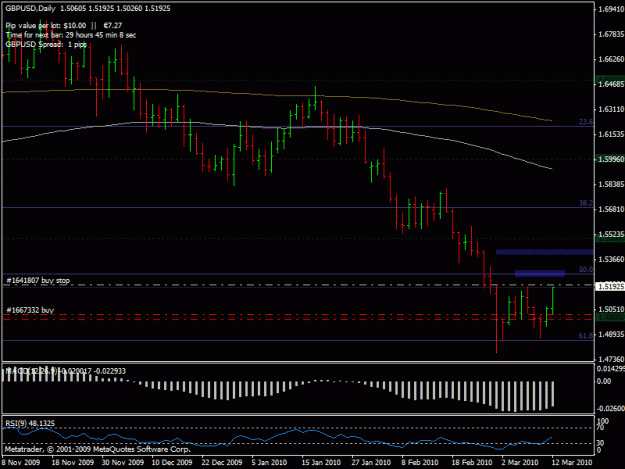The width and height of the screenshot is (625, 469).
Task: Click the 1.47360 price axis label
Action: [611, 359]
